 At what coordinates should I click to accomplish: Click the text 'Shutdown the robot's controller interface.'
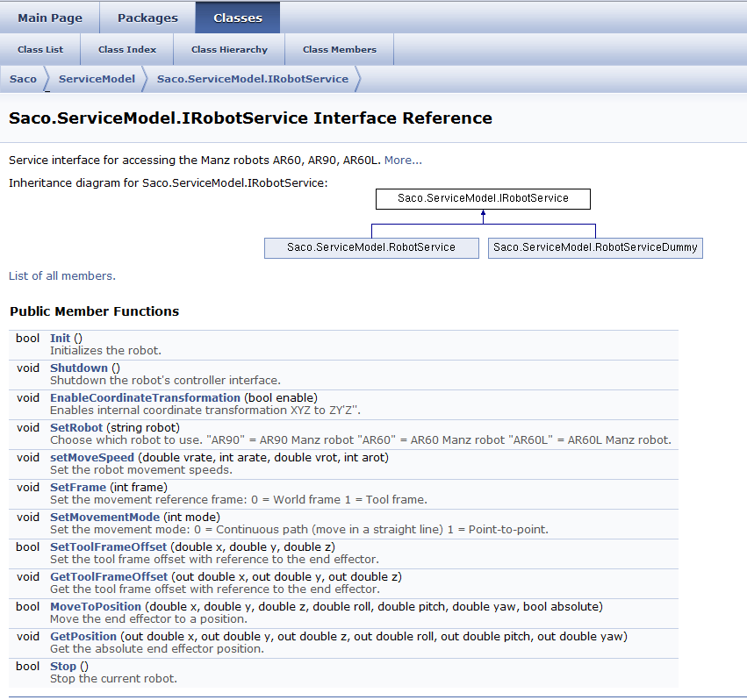(165, 381)
